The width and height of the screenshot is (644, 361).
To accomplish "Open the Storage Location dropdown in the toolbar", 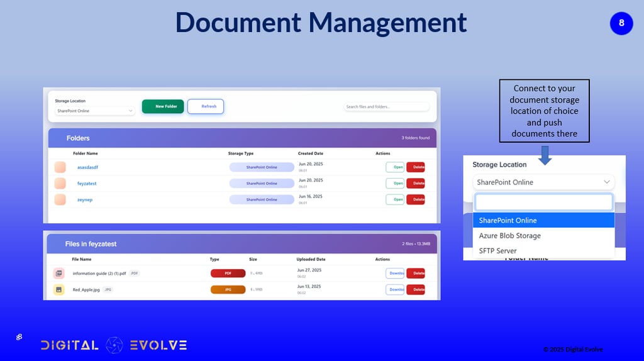I will [95, 111].
